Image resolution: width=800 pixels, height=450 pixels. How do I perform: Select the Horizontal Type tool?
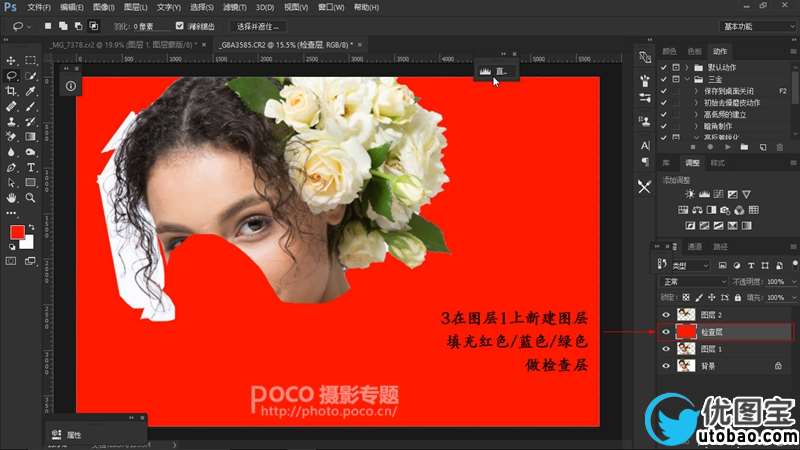pos(31,168)
